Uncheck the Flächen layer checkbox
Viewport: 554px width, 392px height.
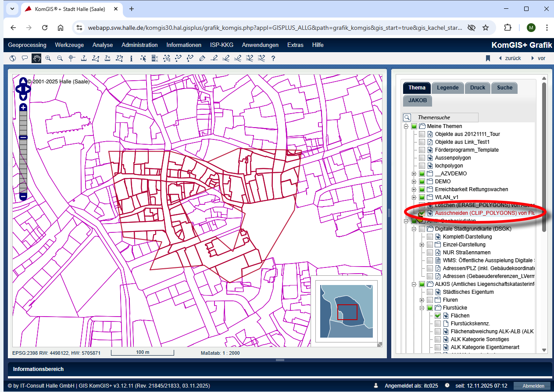[437, 316]
